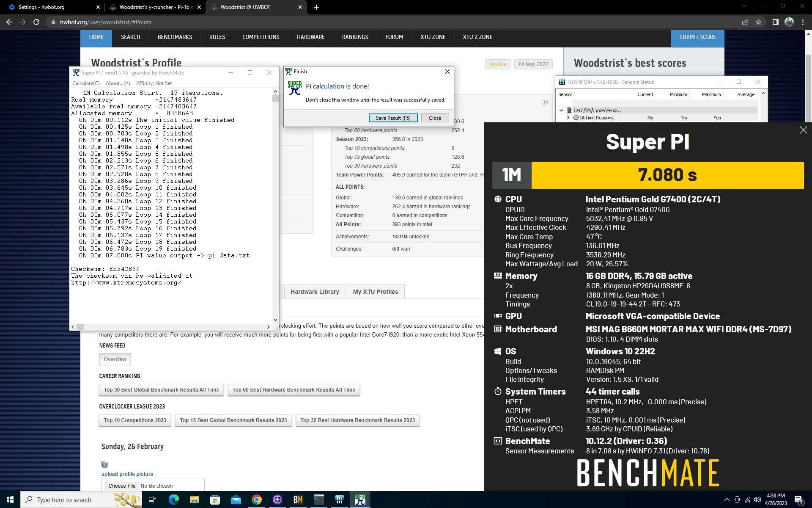Click scroll right arrow in Super PI window
This screenshot has width=812, height=508.
(x=268, y=327)
